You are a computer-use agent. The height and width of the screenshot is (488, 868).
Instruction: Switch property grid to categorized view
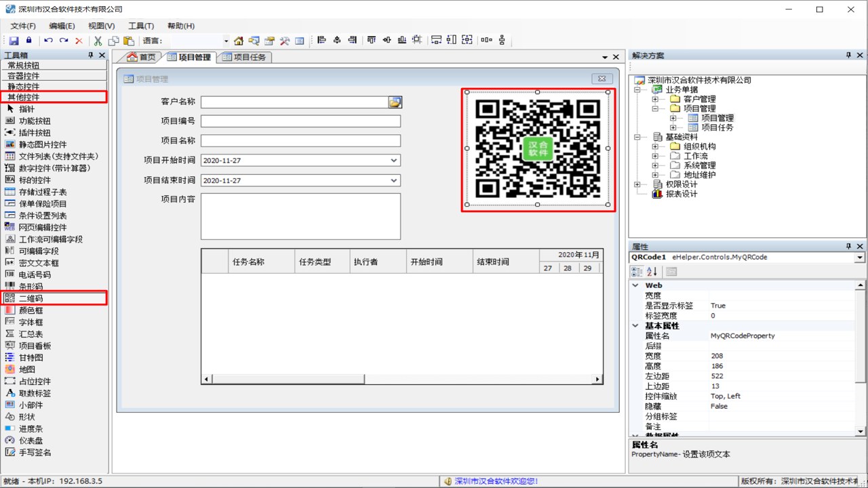click(637, 271)
